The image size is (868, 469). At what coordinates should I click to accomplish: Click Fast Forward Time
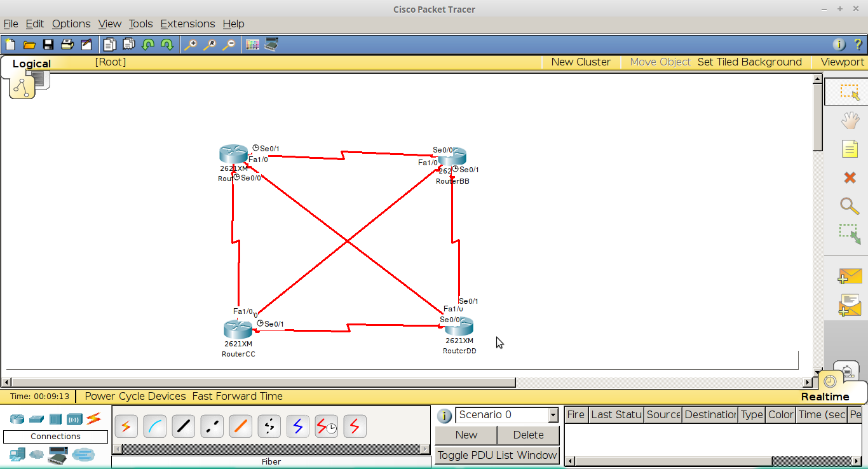pos(238,396)
